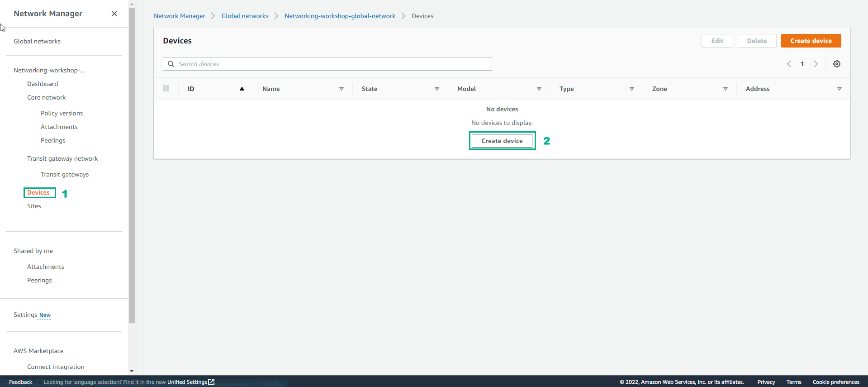Click AWS Marketplace sidebar heading

click(38, 351)
